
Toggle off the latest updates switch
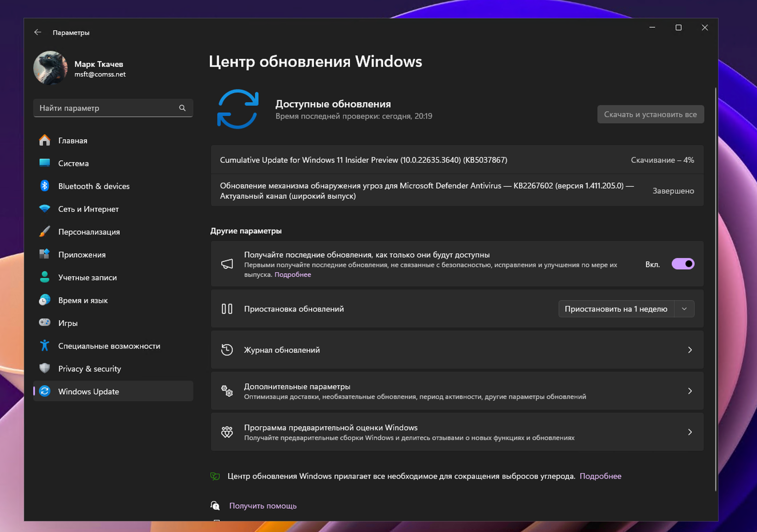tap(683, 264)
